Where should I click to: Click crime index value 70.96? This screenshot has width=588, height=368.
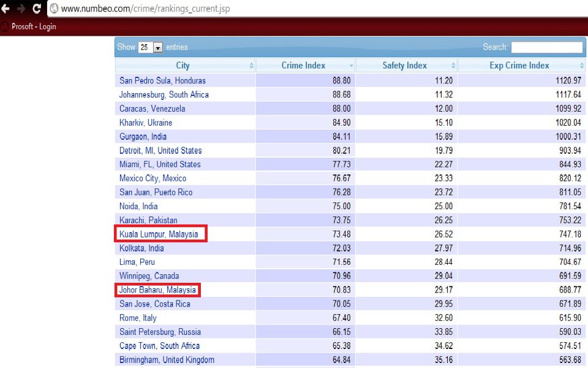coord(342,276)
